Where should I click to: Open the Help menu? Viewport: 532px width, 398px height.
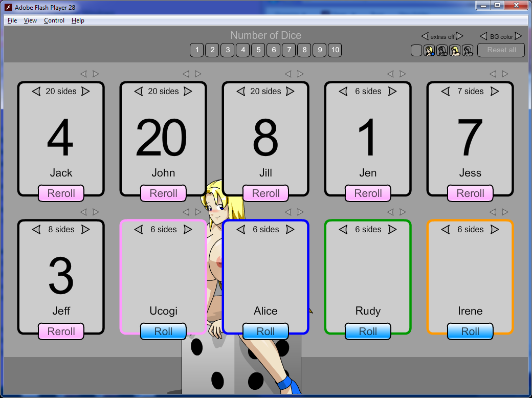78,20
